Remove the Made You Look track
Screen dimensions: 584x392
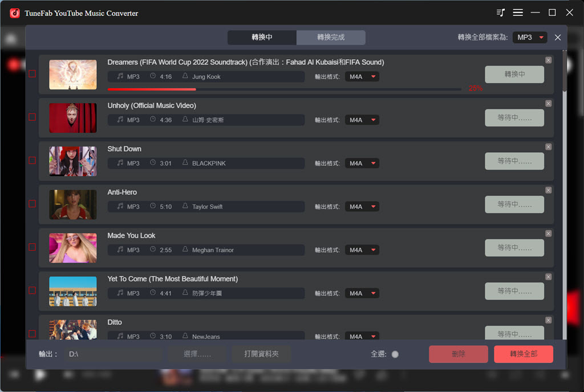pos(548,234)
